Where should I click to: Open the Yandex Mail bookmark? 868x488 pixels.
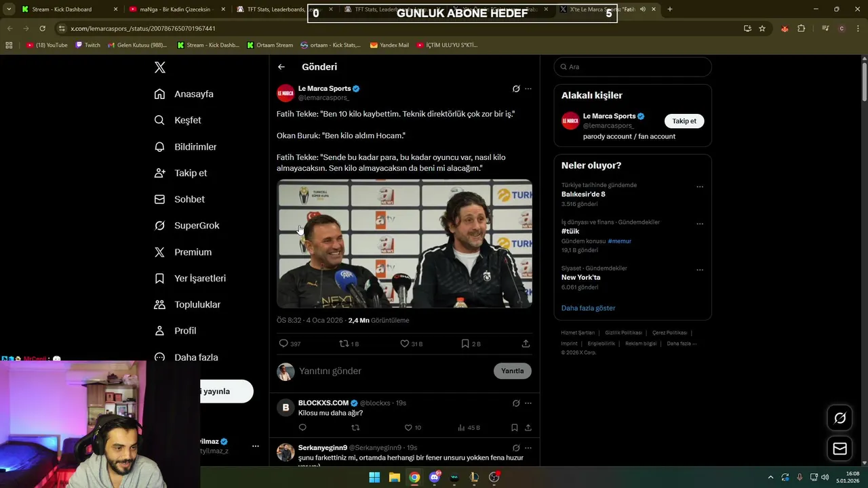[x=389, y=45]
